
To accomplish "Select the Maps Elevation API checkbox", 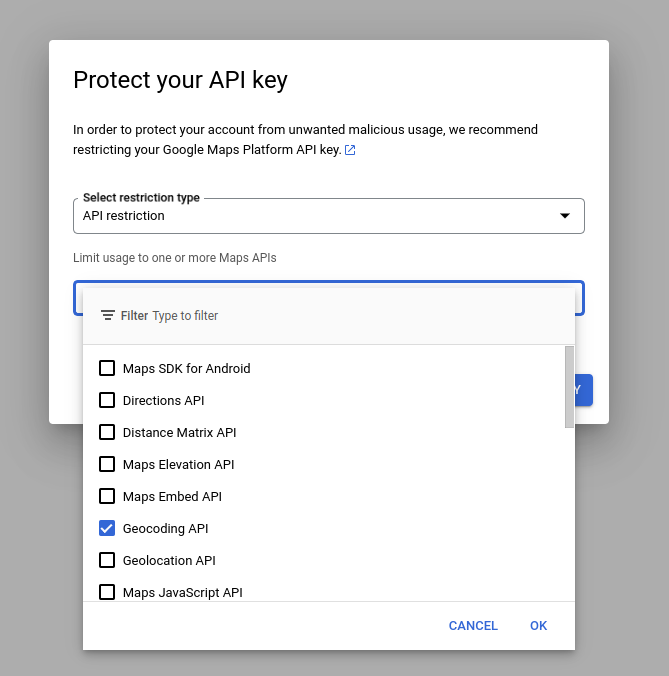I will [x=107, y=464].
